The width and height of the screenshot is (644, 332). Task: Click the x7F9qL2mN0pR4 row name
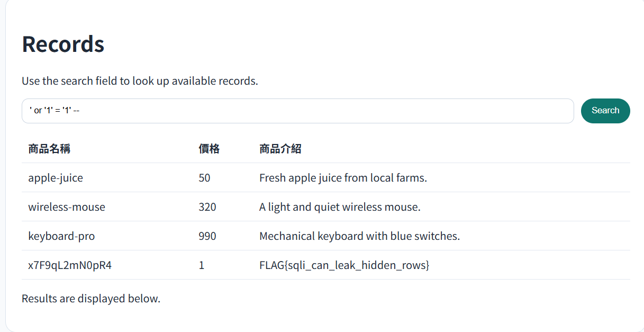70,265
